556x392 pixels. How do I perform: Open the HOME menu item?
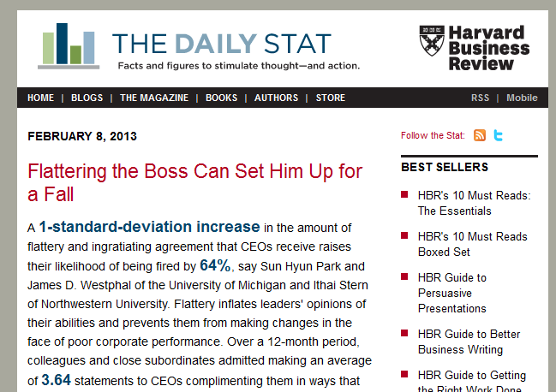tap(41, 98)
